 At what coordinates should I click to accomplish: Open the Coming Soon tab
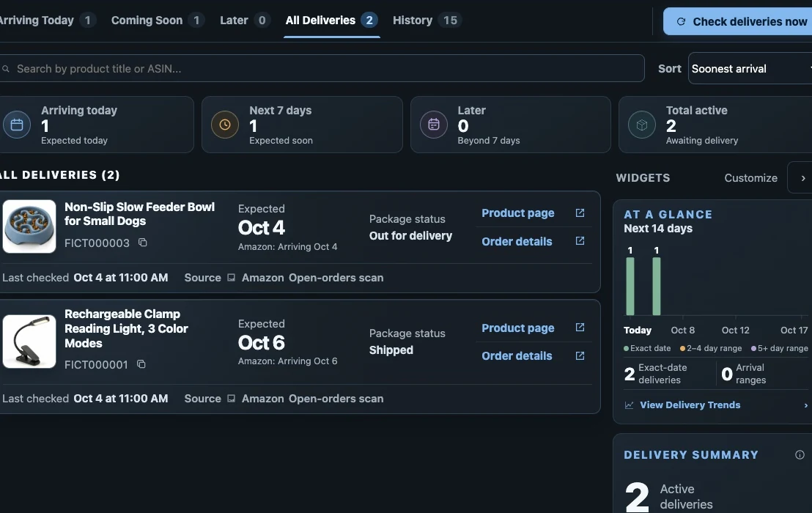pos(158,21)
